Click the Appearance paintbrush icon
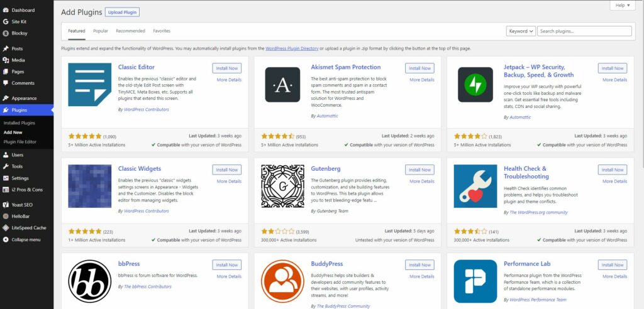This screenshot has width=644, height=309. (6, 98)
